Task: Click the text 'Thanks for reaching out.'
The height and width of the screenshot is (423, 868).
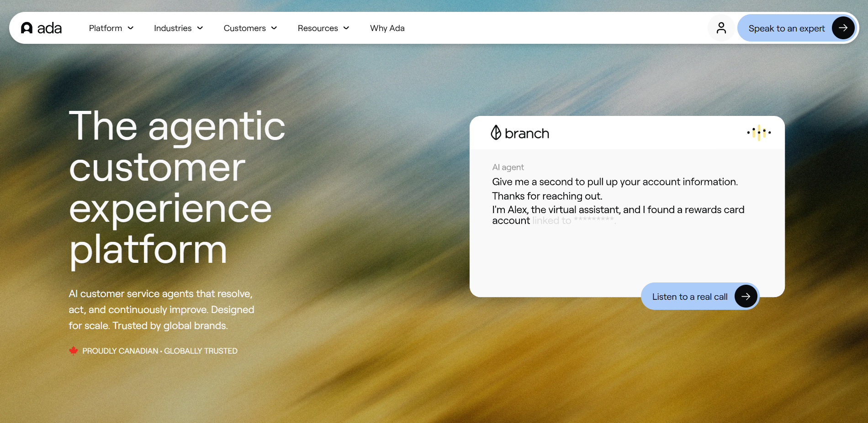Action: (547, 196)
